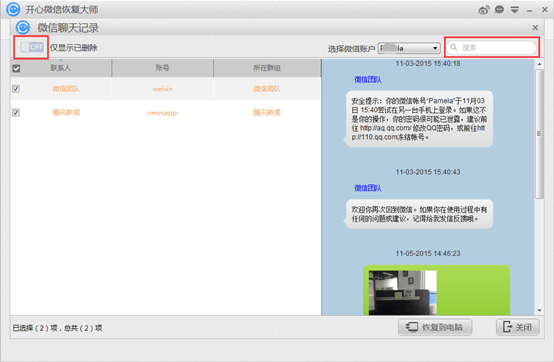Open the title bar dropdown menu icon

[514, 10]
